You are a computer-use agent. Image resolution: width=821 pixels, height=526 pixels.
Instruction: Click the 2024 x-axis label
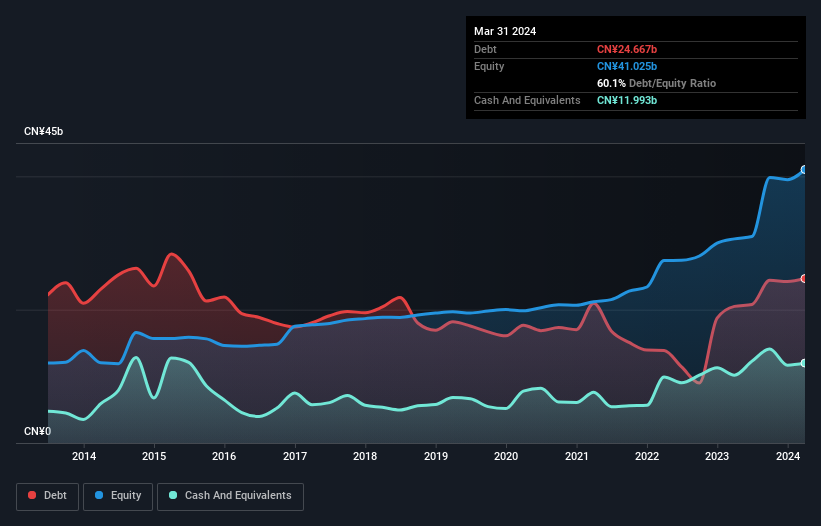[788, 456]
